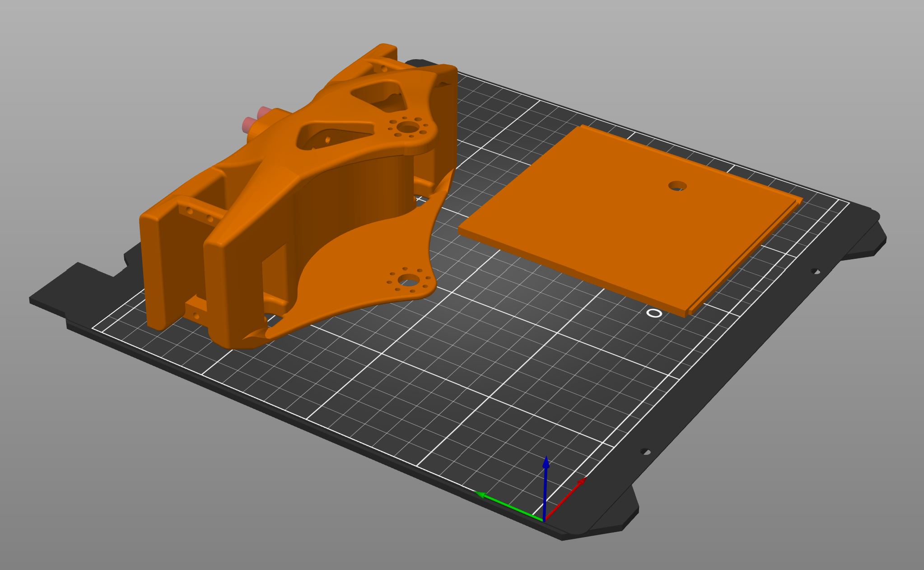Click the lower triangular cutout on the bracket top

tap(333, 134)
